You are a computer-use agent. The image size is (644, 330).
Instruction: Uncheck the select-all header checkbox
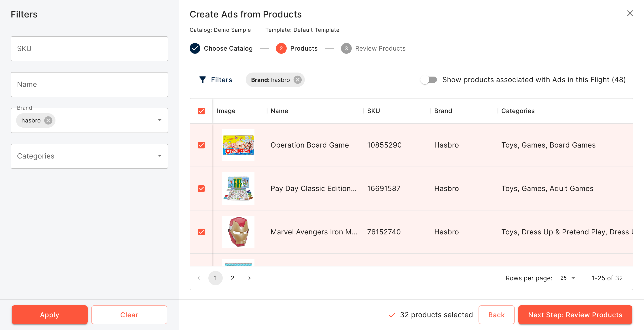(201, 111)
